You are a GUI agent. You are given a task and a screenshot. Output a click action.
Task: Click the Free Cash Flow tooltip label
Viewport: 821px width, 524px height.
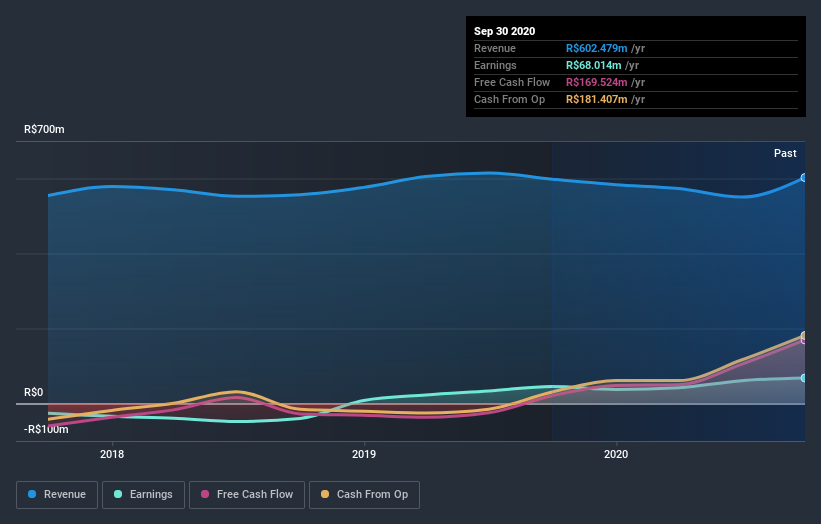pos(512,82)
